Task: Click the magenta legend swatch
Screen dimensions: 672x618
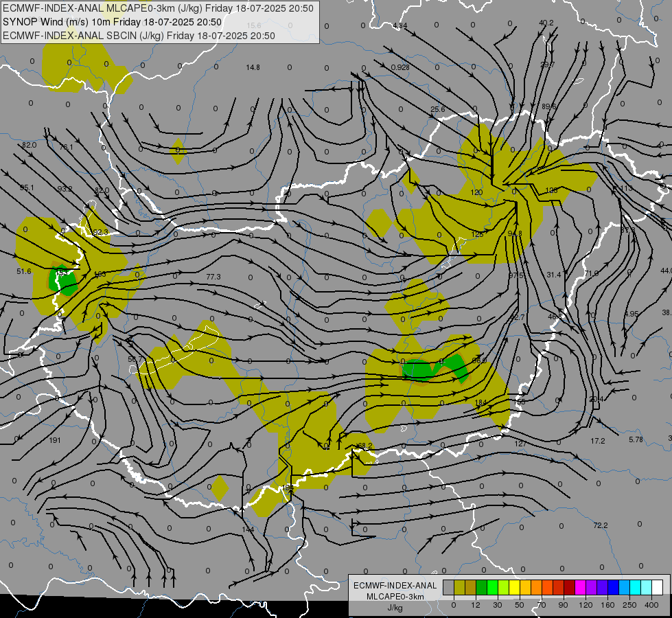Action: [580, 588]
